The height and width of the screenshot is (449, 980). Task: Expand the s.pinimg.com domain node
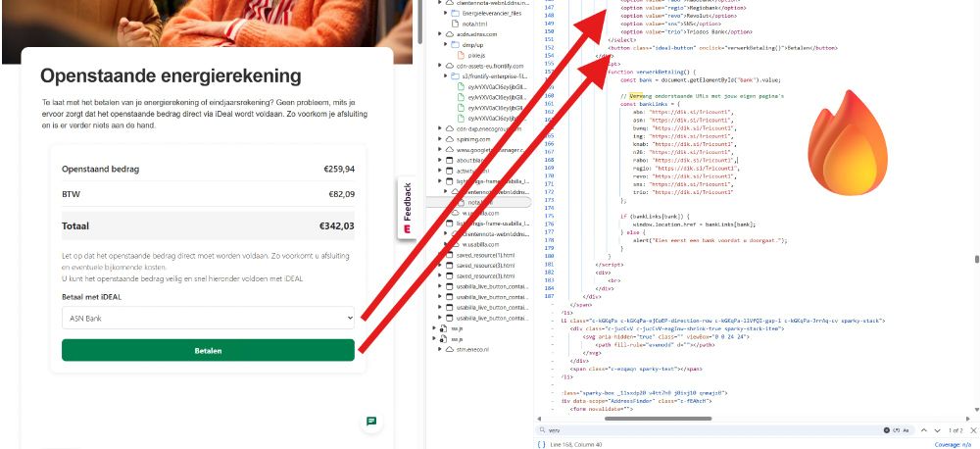441,139
